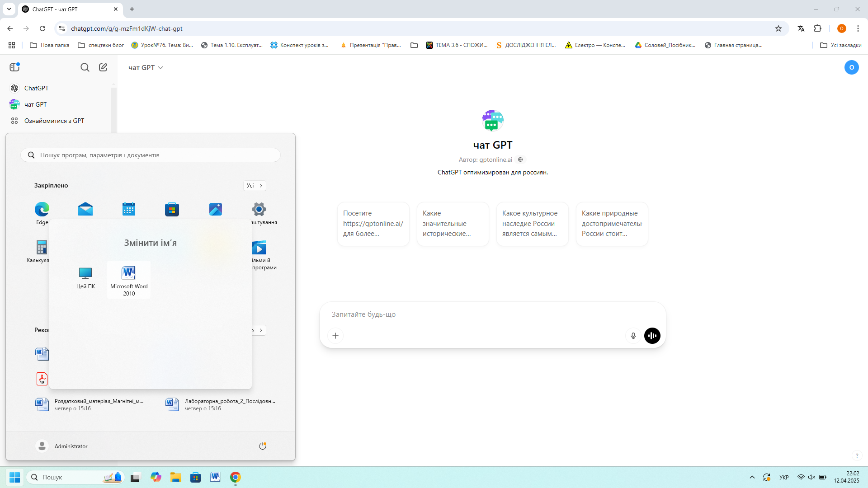Choose the Какие значительные исторические suggestion
Viewport: 868px width, 488px height.
453,224
